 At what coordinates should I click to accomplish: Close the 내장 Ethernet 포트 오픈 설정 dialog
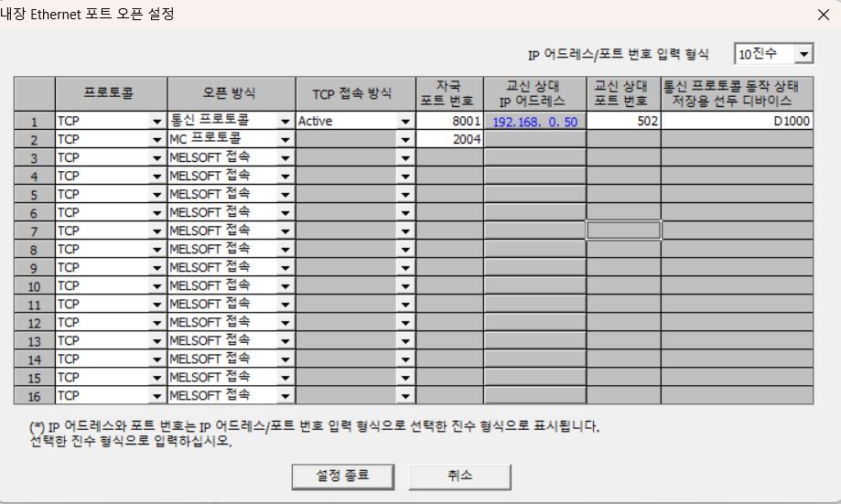click(824, 15)
